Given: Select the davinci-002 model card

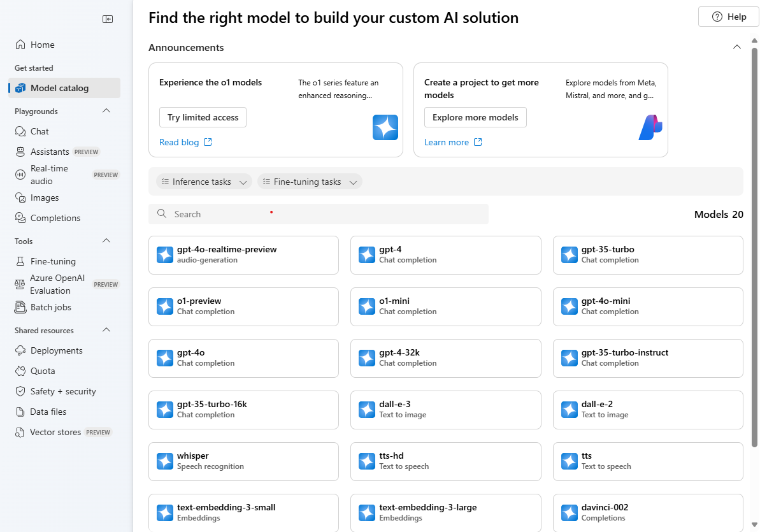Looking at the screenshot, I should click(x=648, y=513).
